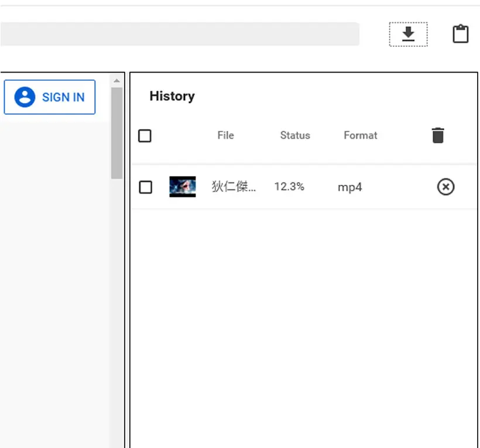Click the History panel heading
The image size is (480, 448).
tap(172, 97)
